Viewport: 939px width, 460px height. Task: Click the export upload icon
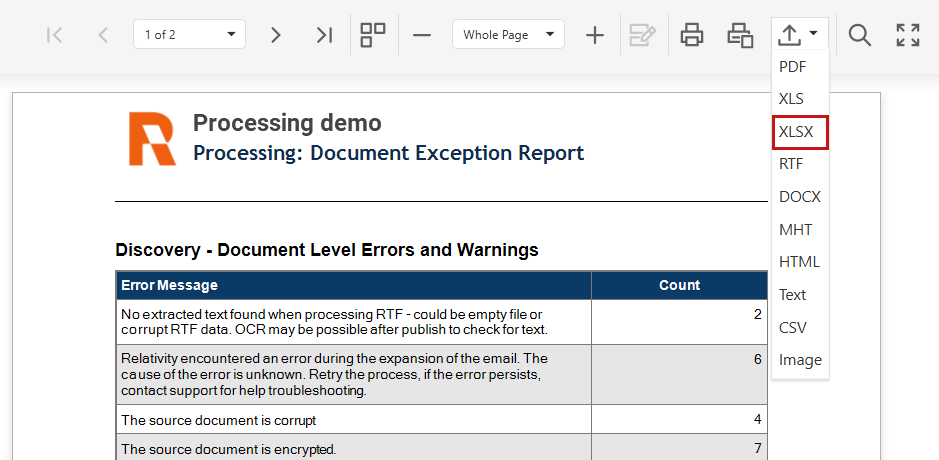789,35
